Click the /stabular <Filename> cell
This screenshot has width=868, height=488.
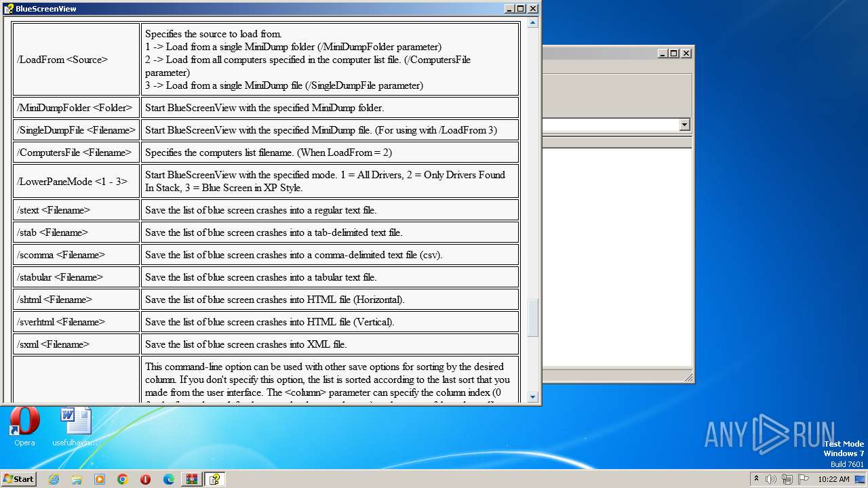coord(76,277)
